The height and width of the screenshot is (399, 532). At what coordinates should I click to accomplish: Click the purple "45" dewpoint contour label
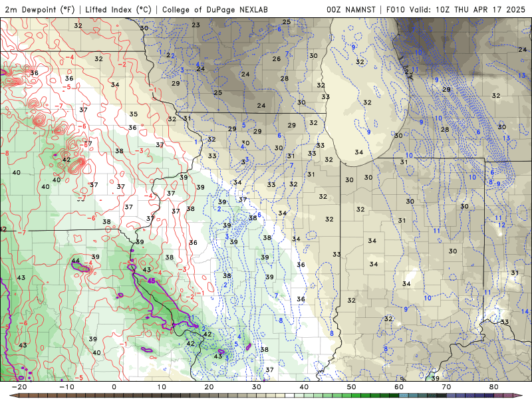tap(152, 281)
